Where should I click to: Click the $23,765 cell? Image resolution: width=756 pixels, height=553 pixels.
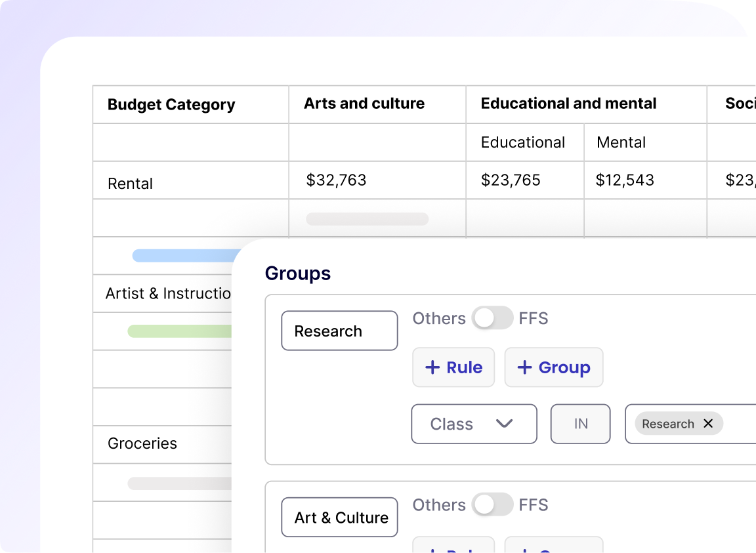point(511,180)
